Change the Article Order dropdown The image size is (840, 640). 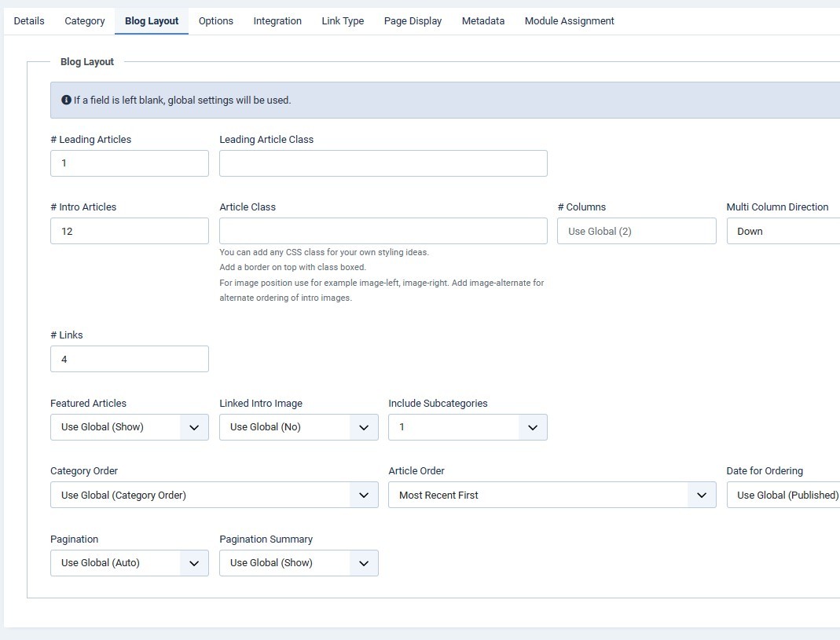click(x=552, y=496)
